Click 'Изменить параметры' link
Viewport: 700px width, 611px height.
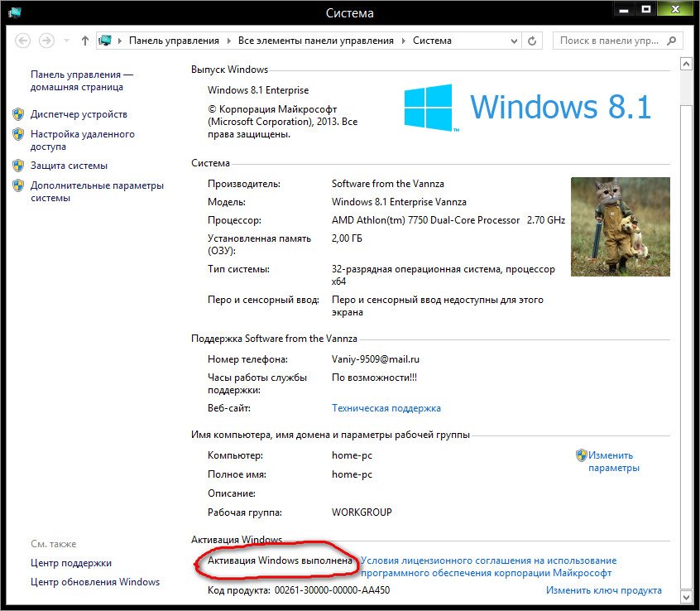[x=614, y=461]
